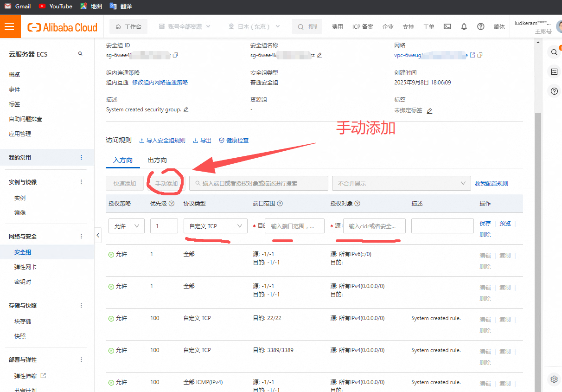Click the 保存 link to save rule
This screenshot has width=562, height=392.
tap(485, 224)
